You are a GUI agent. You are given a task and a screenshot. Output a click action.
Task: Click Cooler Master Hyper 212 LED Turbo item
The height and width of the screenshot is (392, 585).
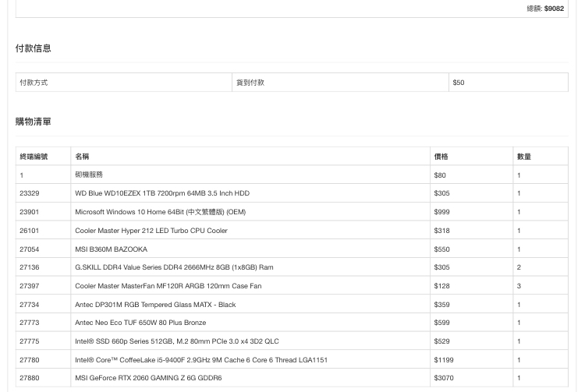(151, 231)
